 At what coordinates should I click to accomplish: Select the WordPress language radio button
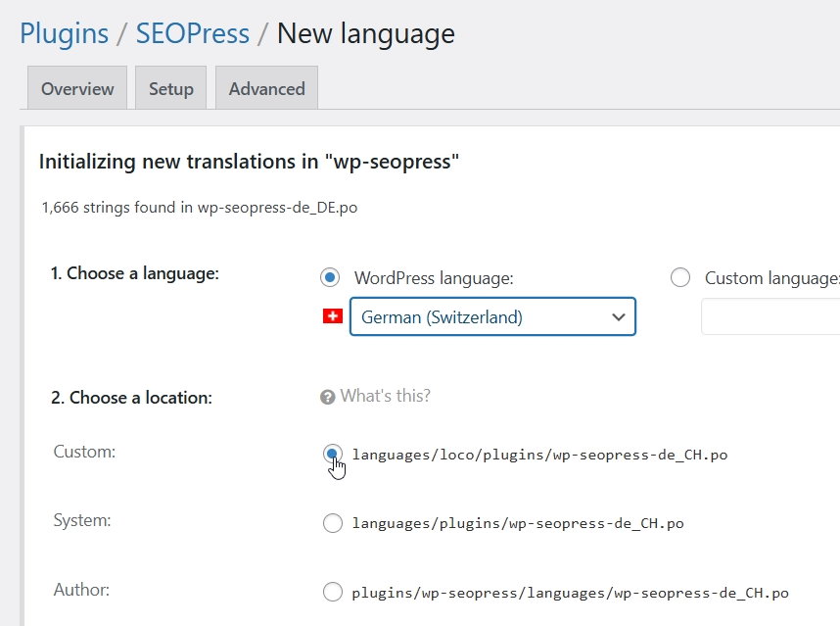click(x=331, y=278)
